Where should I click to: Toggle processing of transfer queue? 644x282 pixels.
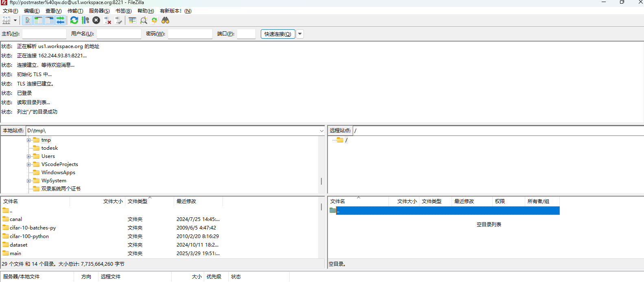(x=85, y=20)
